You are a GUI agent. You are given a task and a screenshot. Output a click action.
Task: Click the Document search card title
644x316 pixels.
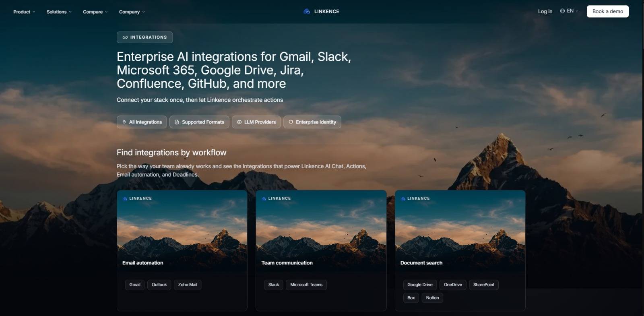pyautogui.click(x=421, y=263)
